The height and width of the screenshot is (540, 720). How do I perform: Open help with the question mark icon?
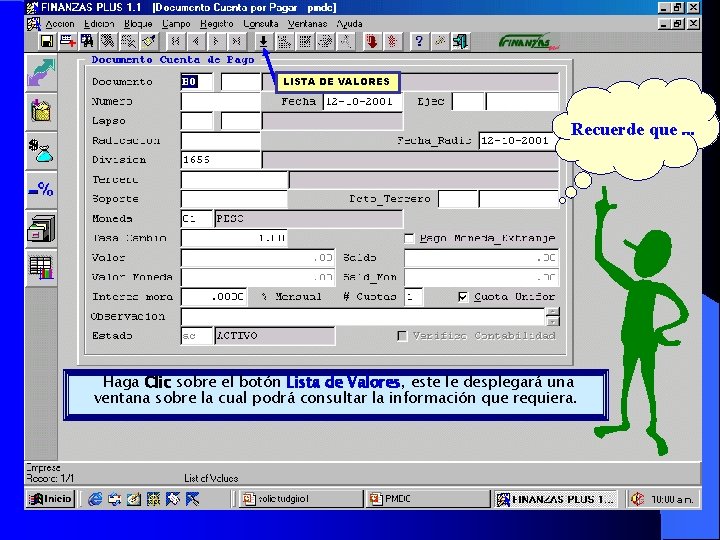(x=418, y=42)
